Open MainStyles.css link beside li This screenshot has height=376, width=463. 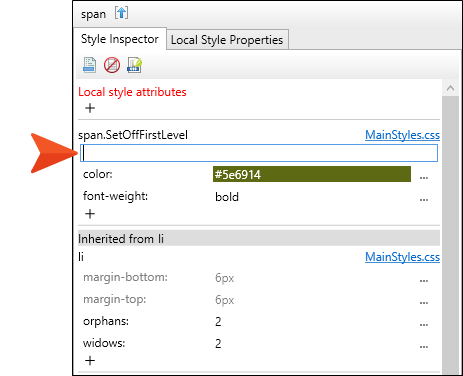[402, 257]
